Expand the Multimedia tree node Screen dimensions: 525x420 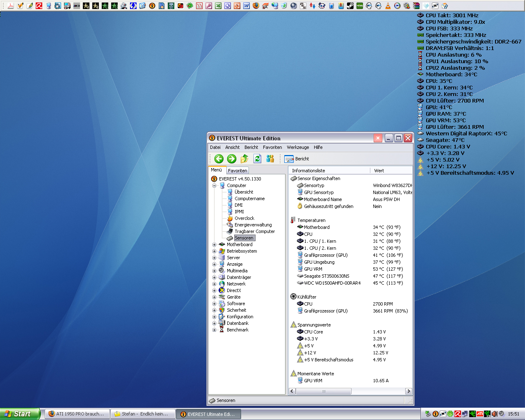click(x=214, y=271)
